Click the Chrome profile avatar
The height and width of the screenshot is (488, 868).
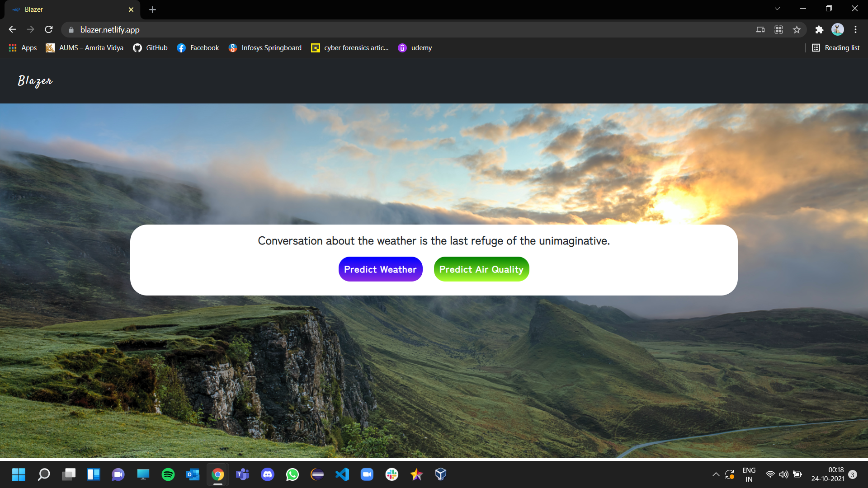click(837, 29)
